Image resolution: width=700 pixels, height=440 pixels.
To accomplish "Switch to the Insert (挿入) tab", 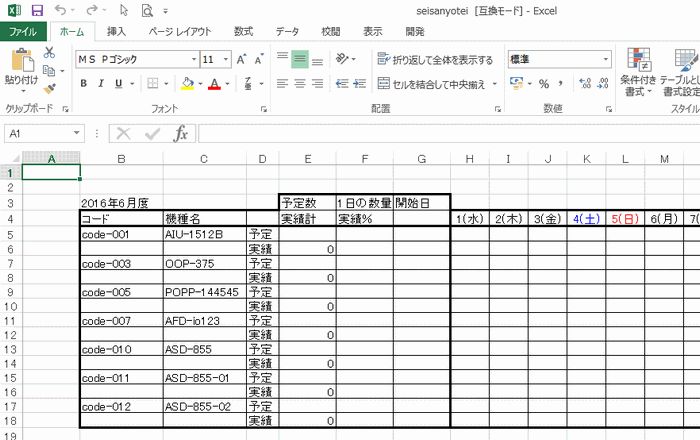I will (116, 32).
